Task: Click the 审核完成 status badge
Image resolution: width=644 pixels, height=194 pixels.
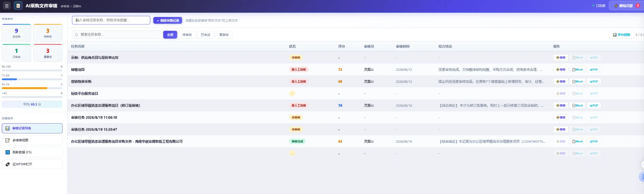Action: (x=297, y=142)
